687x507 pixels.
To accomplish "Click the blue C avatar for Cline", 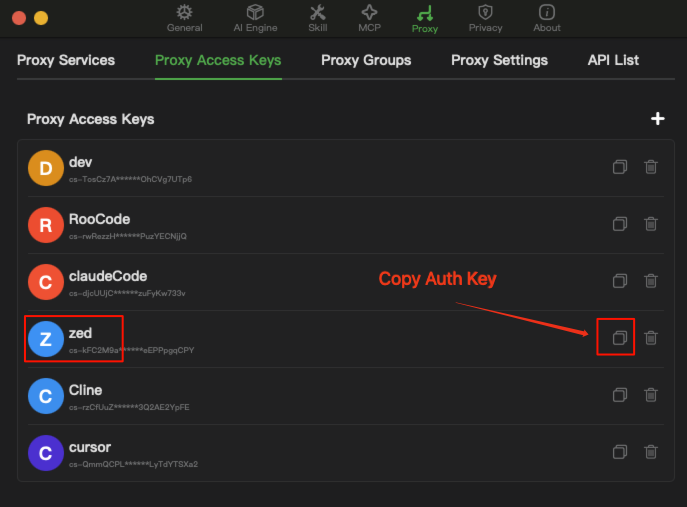I will [46, 396].
